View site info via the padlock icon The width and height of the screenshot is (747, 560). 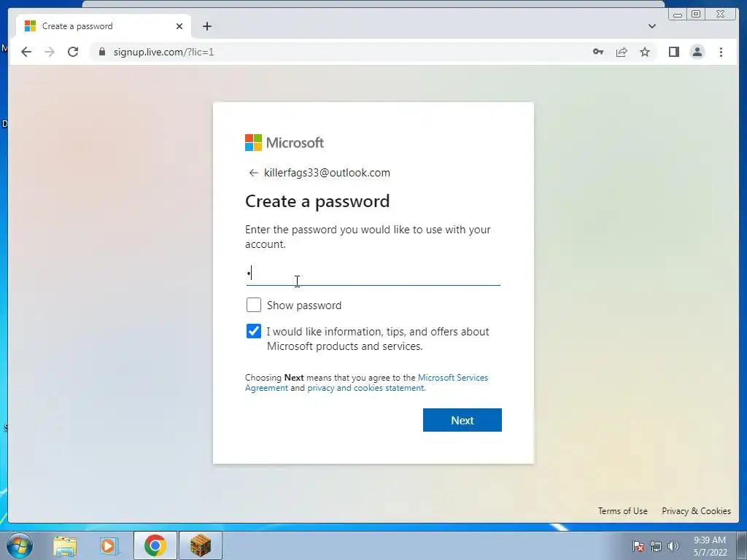[101, 52]
